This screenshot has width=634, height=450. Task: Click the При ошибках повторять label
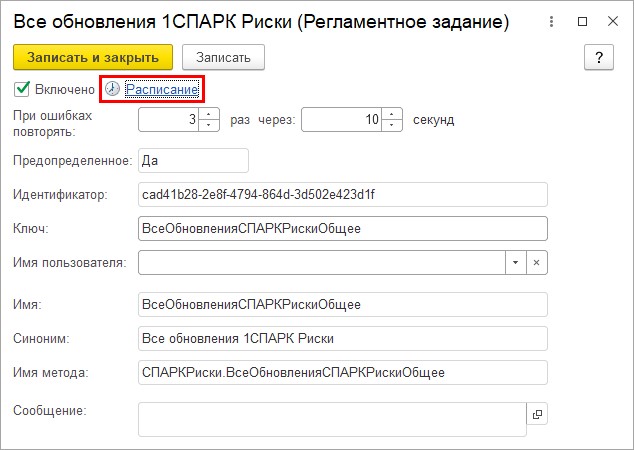pos(53,123)
